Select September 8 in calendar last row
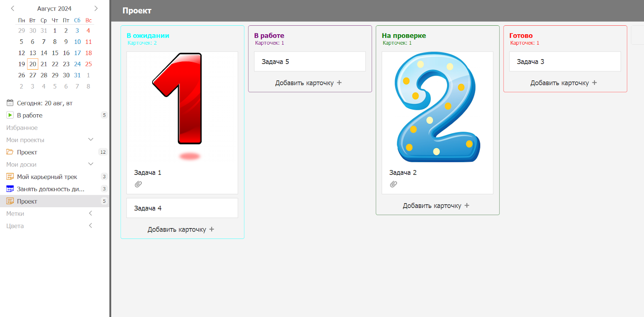The height and width of the screenshot is (317, 644). coord(89,86)
